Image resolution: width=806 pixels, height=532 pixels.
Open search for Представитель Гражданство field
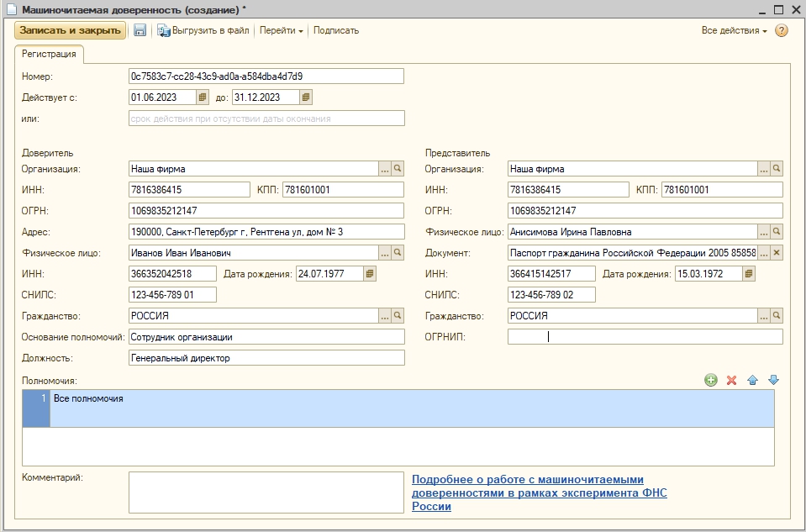click(x=777, y=316)
